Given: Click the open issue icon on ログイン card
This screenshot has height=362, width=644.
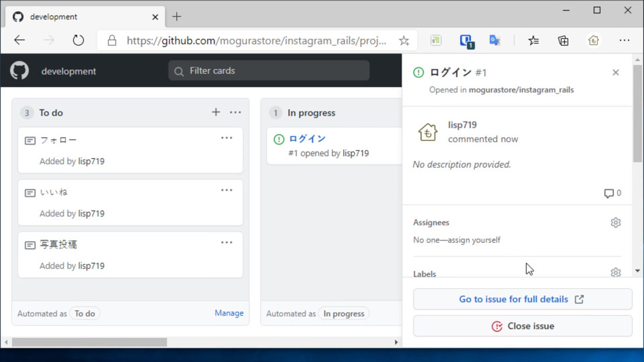Looking at the screenshot, I should pos(279,139).
